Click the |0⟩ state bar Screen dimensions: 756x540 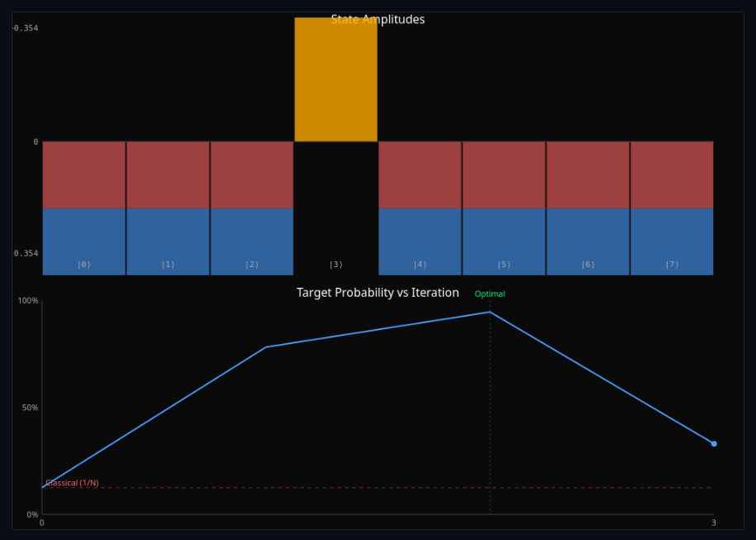tap(83, 207)
